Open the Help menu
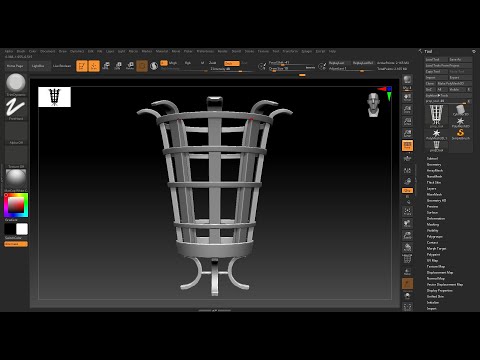The image size is (480, 360). tap(332, 51)
